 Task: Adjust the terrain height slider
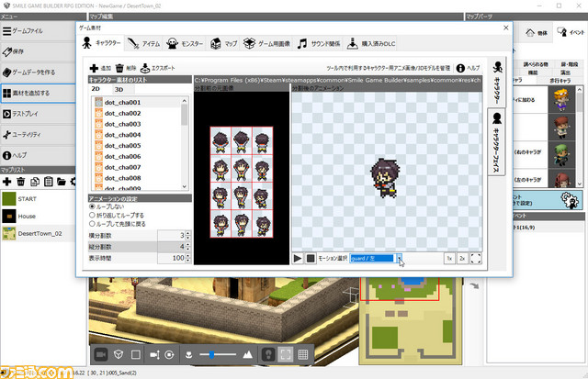pyautogui.click(x=212, y=354)
